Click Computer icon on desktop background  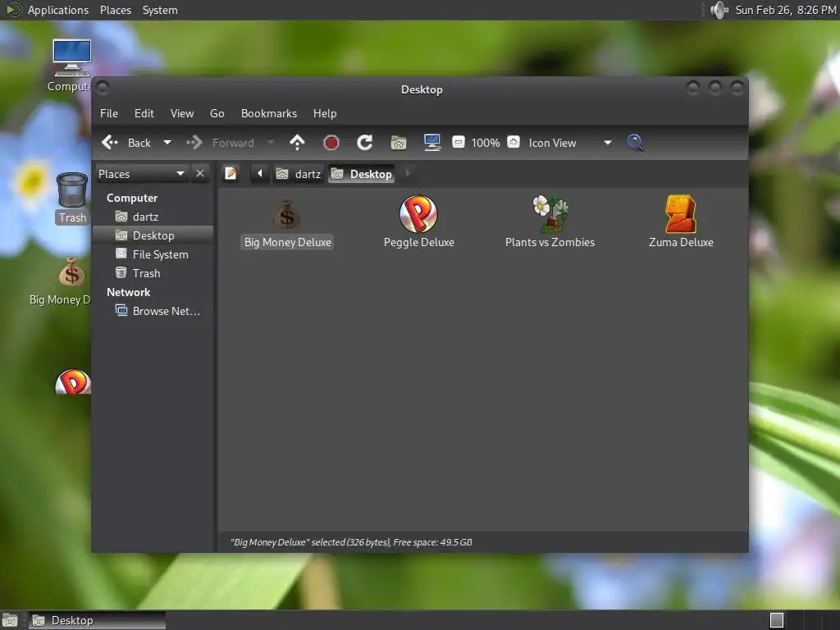(x=72, y=58)
